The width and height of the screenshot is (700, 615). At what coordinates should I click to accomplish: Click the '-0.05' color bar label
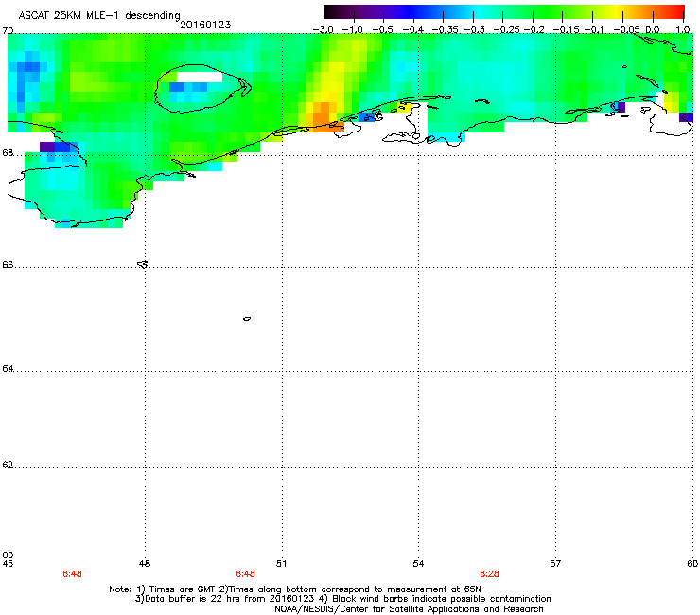pos(626,30)
